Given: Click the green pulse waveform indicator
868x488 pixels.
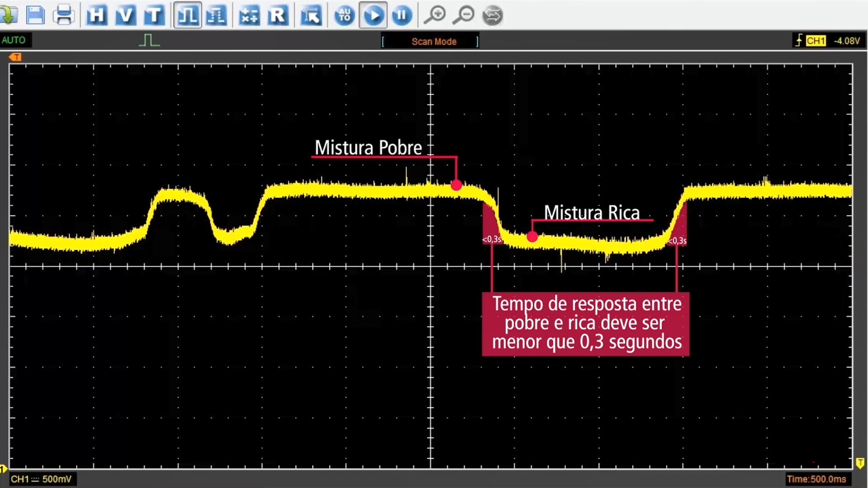Looking at the screenshot, I should pyautogui.click(x=149, y=40).
